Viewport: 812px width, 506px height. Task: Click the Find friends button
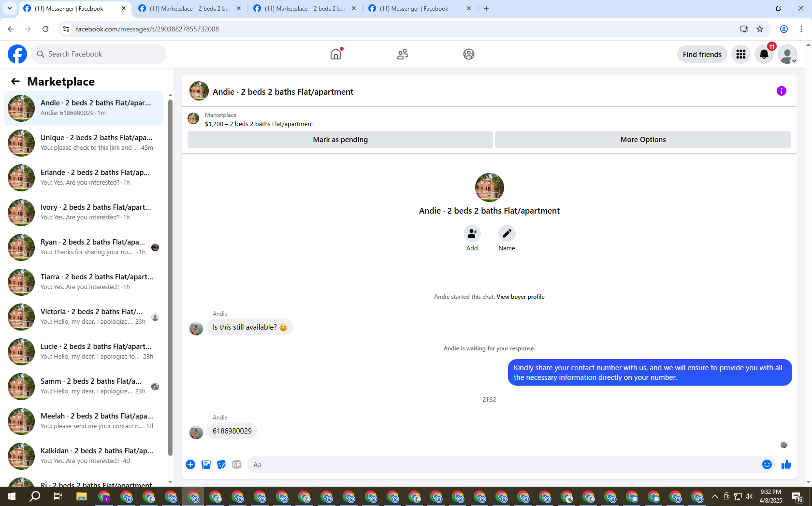tap(702, 54)
